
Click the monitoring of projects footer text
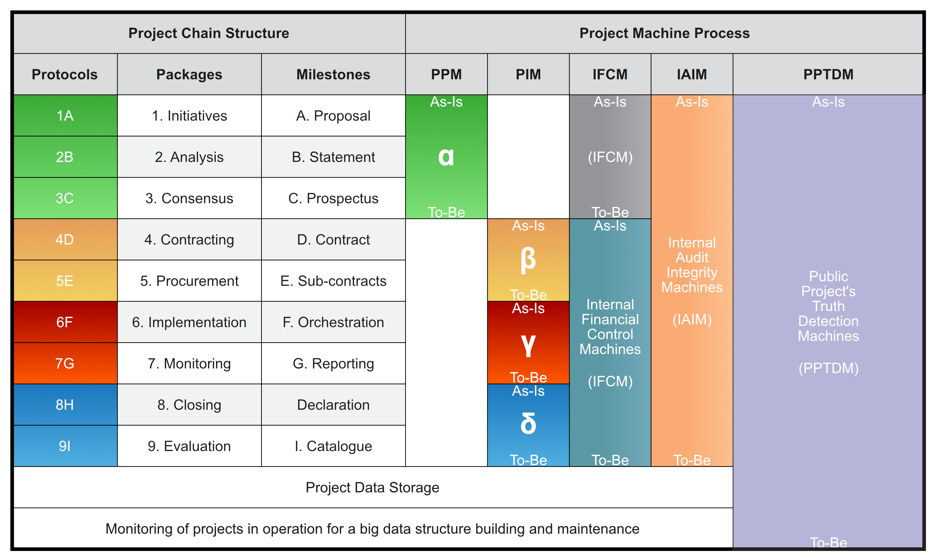point(372,529)
